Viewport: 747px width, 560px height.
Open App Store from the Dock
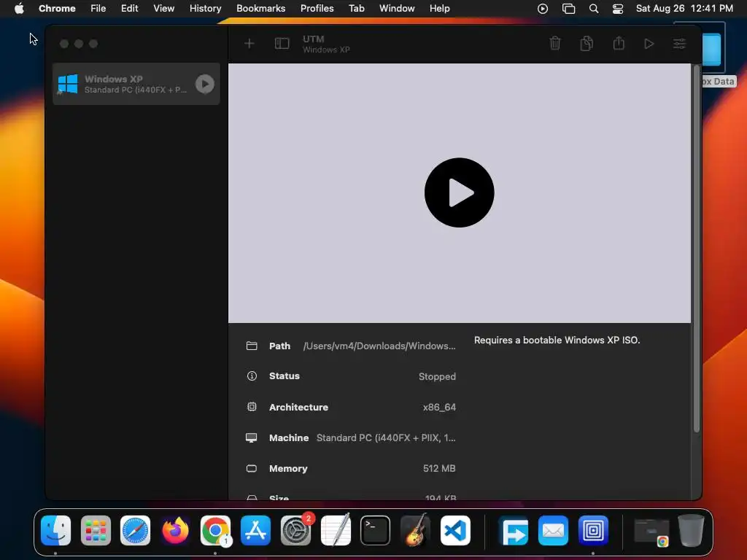(x=255, y=531)
